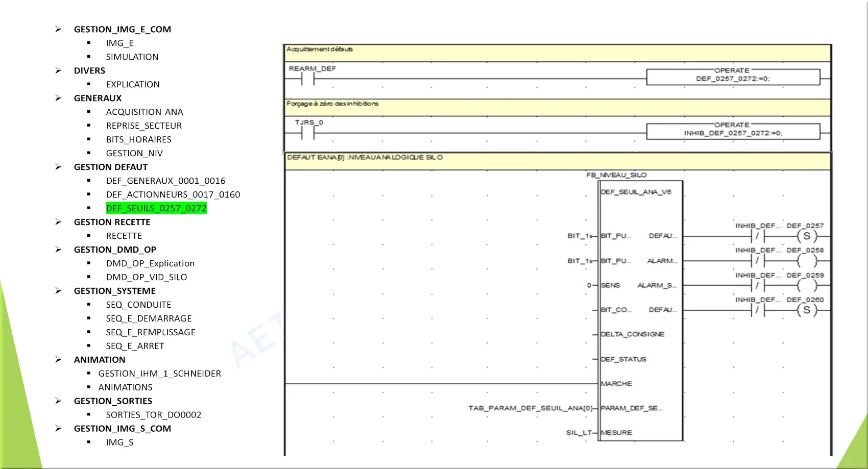Select highlighted DEF_SEUILS_0257_0272 entry
868x469 pixels.
click(x=156, y=208)
